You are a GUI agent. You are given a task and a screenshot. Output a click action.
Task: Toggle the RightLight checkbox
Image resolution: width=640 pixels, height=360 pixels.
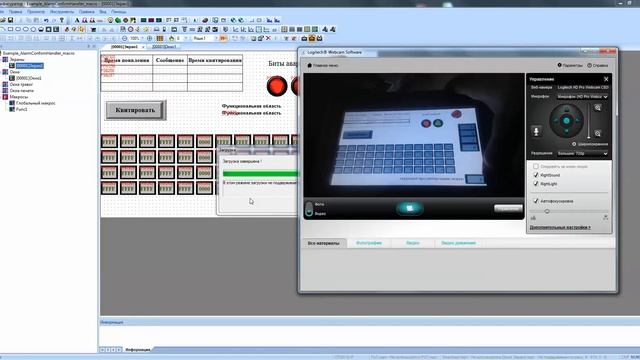tap(536, 184)
